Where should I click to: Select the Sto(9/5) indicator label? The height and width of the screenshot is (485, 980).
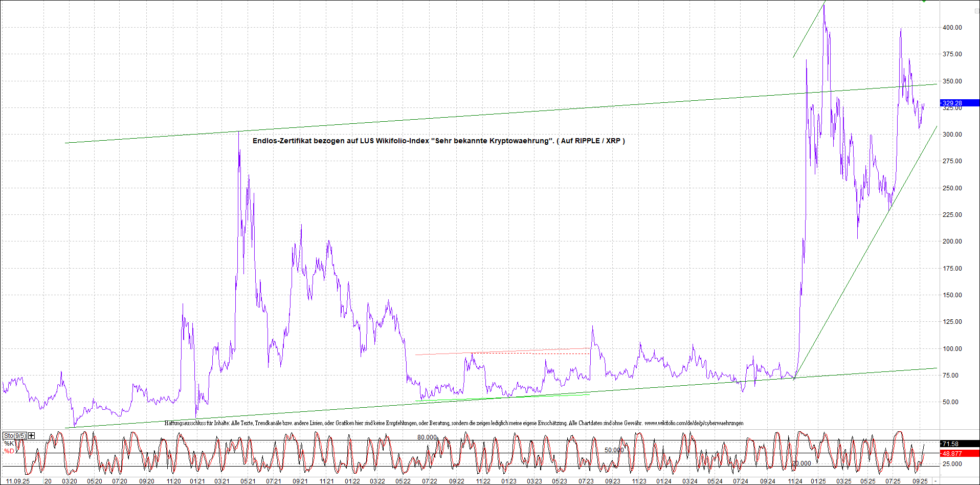[x=14, y=435]
